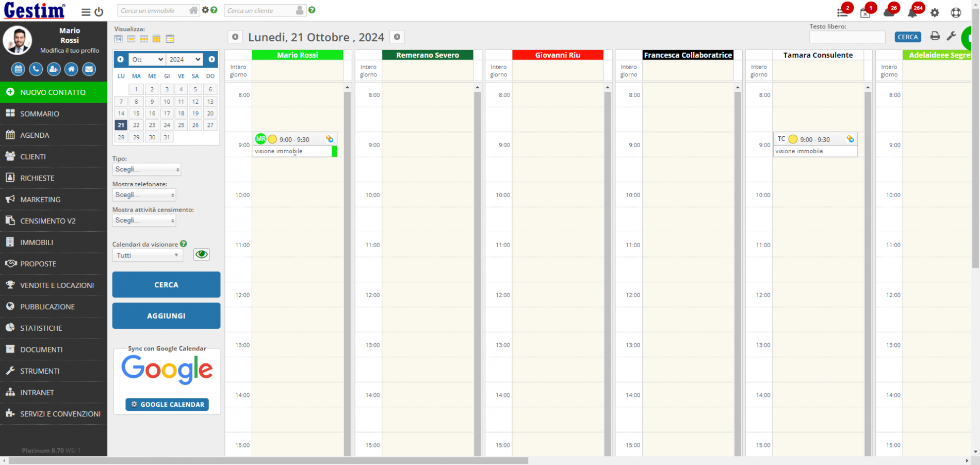Click the hamburger menu next to Gestim logo
Viewport: 980px width, 465px height.
pyautogui.click(x=86, y=11)
